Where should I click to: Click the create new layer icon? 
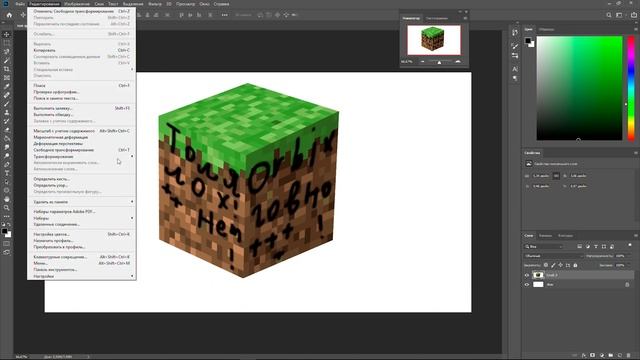click(620, 356)
